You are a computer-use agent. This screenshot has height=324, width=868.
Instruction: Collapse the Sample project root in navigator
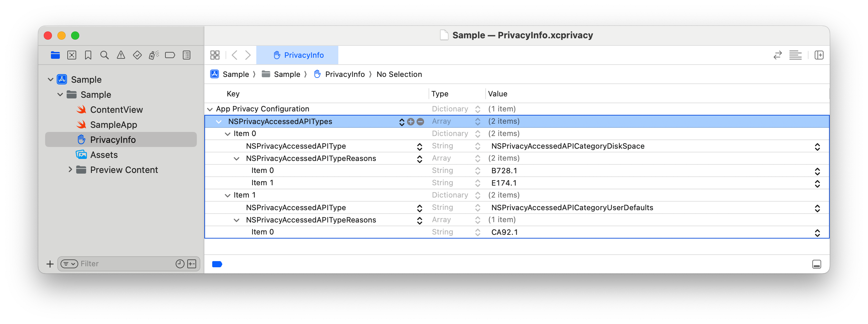51,80
